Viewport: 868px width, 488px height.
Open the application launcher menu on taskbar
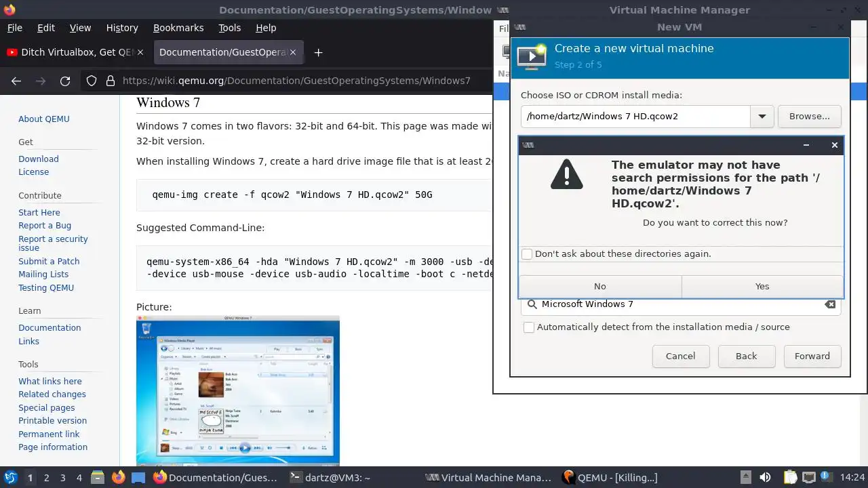tap(10, 477)
